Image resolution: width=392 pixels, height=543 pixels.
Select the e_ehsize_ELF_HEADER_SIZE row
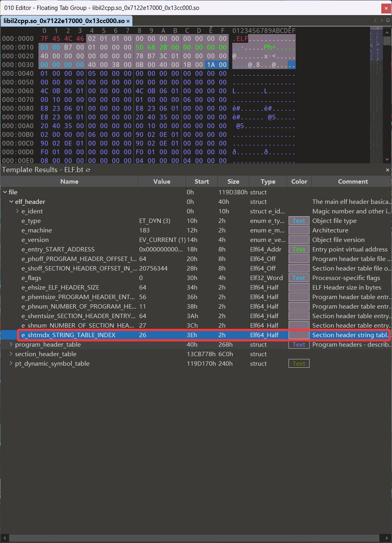click(196, 287)
